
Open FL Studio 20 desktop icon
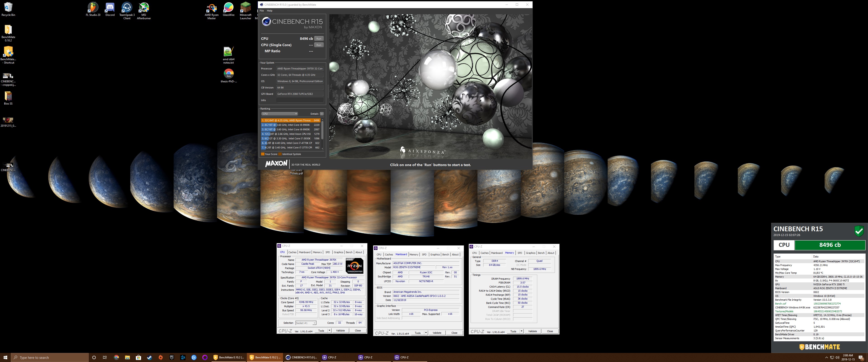coord(93,9)
